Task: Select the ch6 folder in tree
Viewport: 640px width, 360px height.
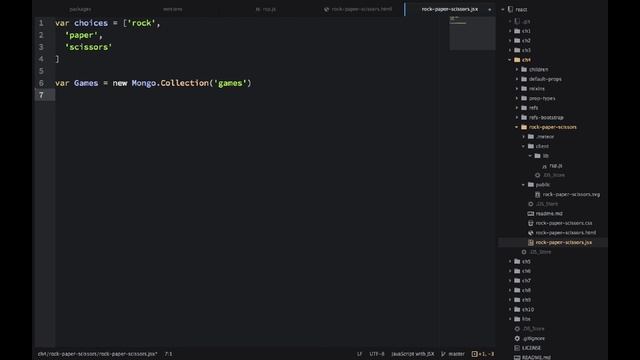Action: (526, 271)
